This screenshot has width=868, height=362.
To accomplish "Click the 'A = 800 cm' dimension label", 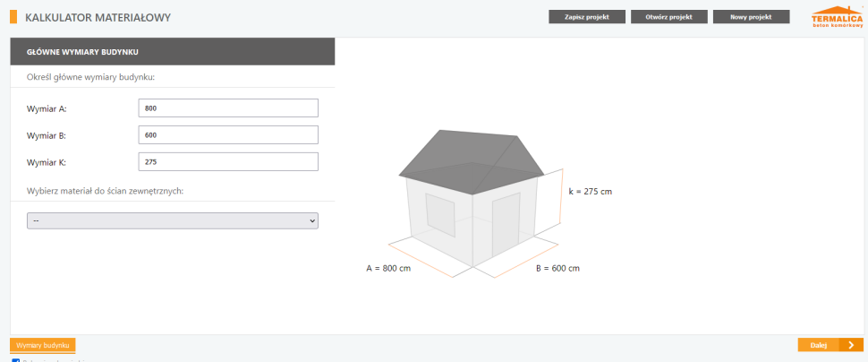I will point(388,268).
